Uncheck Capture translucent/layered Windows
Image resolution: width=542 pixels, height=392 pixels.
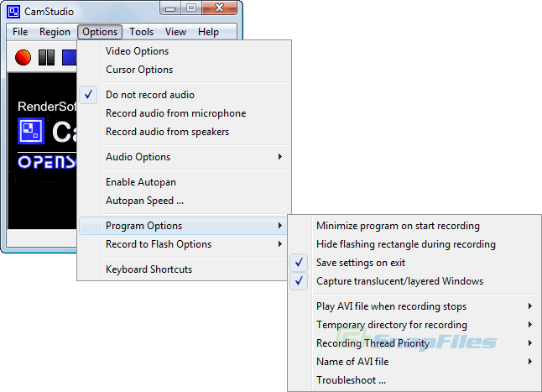(x=414, y=281)
